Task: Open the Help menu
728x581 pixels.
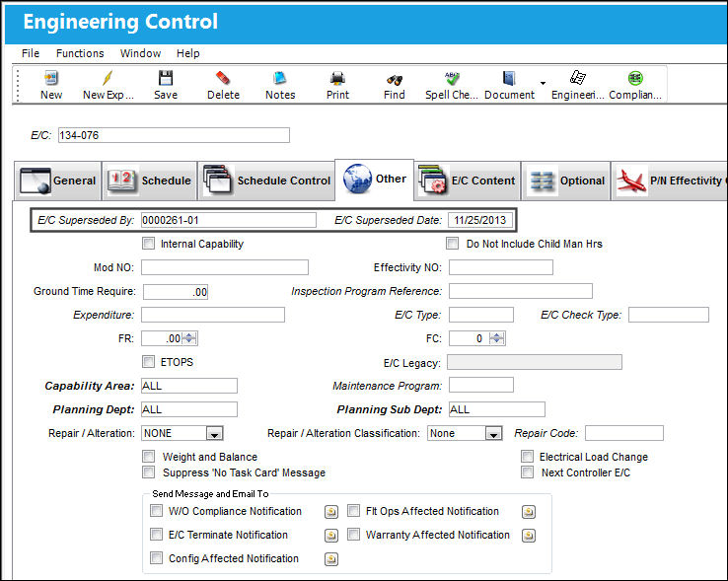Action: pos(187,53)
